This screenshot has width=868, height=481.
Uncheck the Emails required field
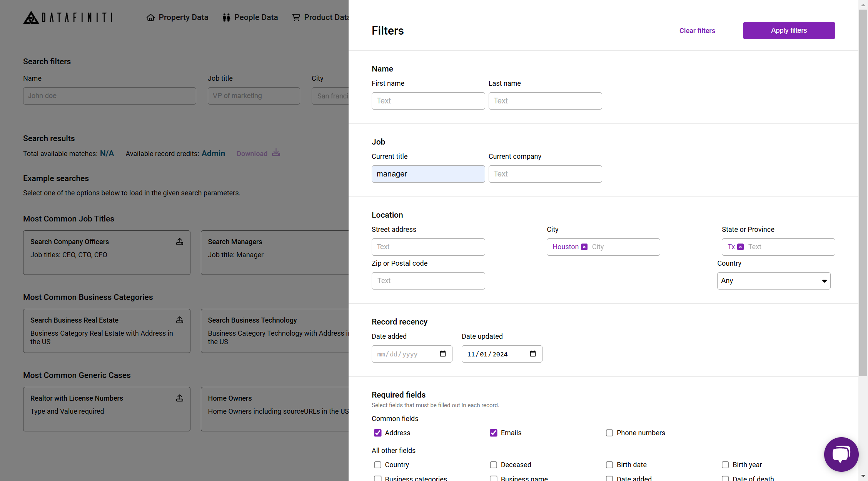click(494, 433)
